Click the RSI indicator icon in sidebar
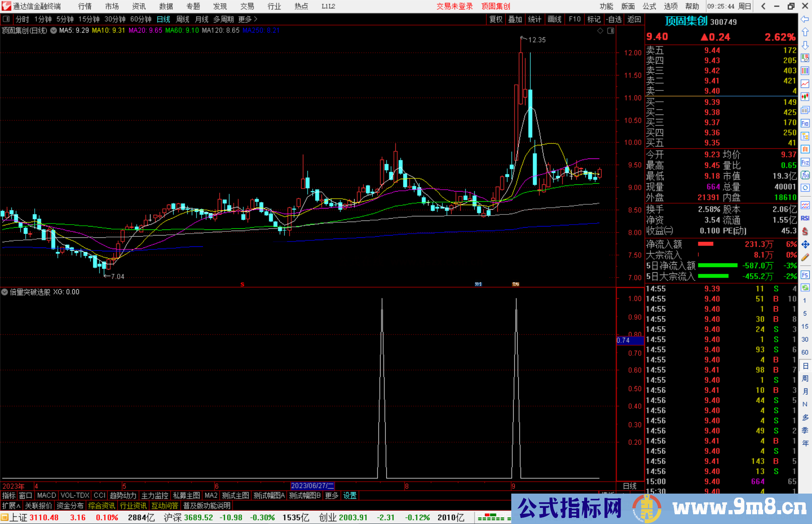812x524 pixels. click(x=805, y=218)
